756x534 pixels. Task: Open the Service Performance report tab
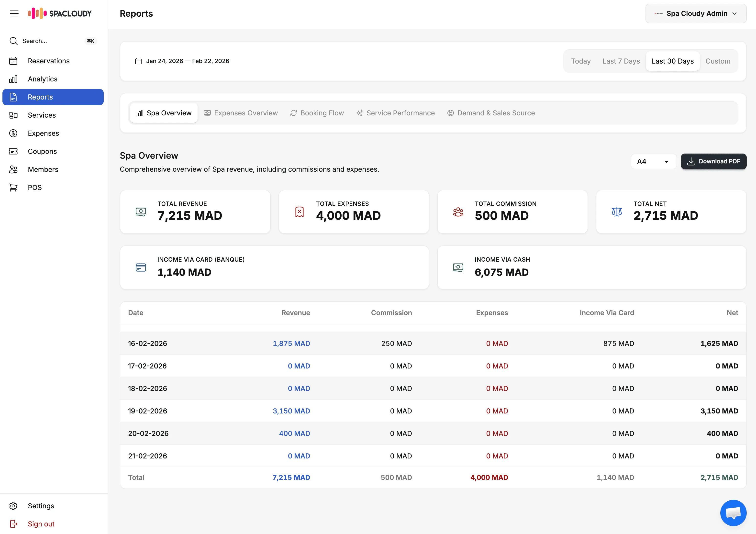point(400,112)
